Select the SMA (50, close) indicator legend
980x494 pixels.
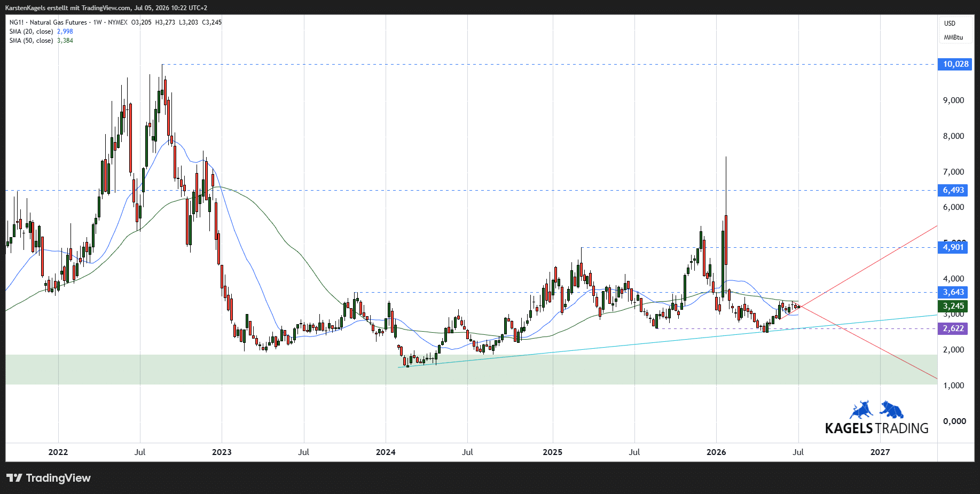(41, 41)
